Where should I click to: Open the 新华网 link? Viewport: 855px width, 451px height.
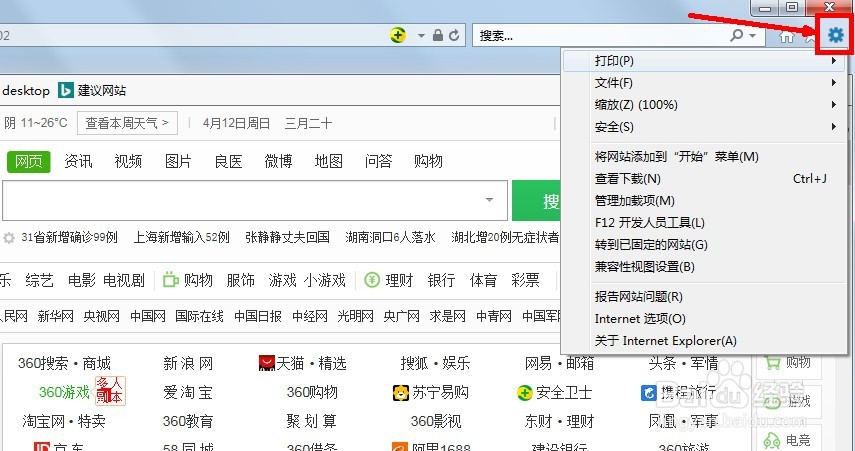click(56, 316)
